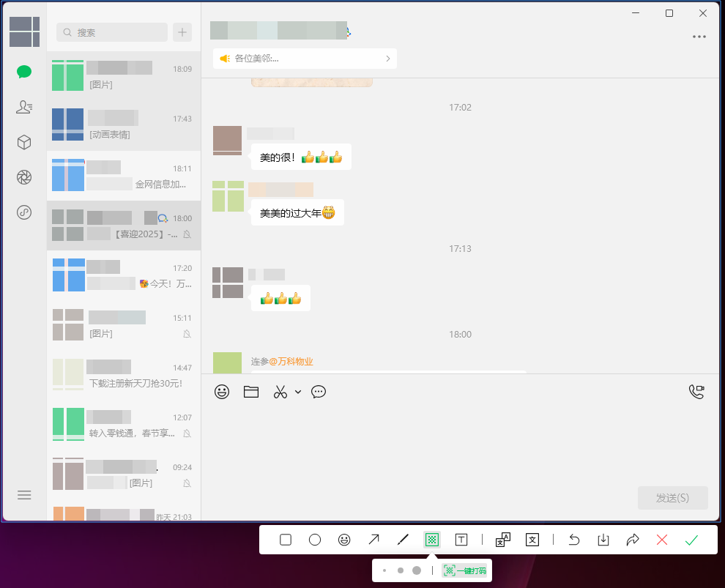Save screenshot with download icon
Screen dimensions: 725x588
(603, 540)
